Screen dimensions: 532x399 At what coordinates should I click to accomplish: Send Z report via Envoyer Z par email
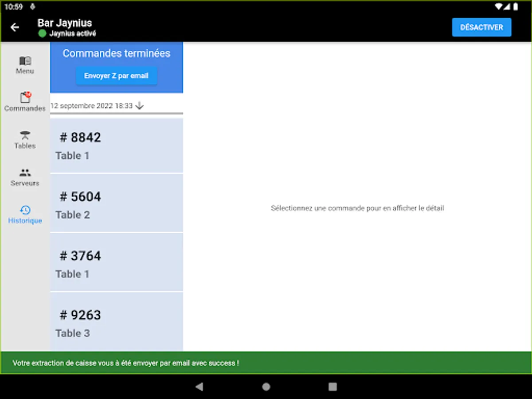click(x=116, y=76)
